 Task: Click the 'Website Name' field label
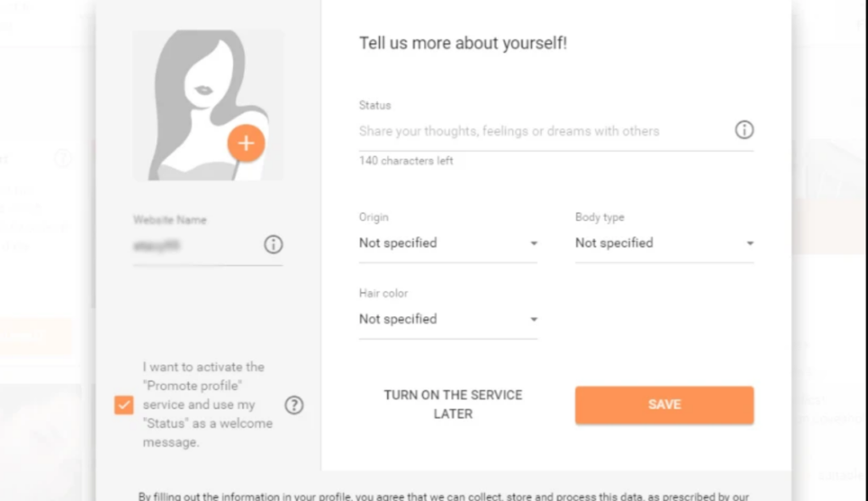pos(170,220)
